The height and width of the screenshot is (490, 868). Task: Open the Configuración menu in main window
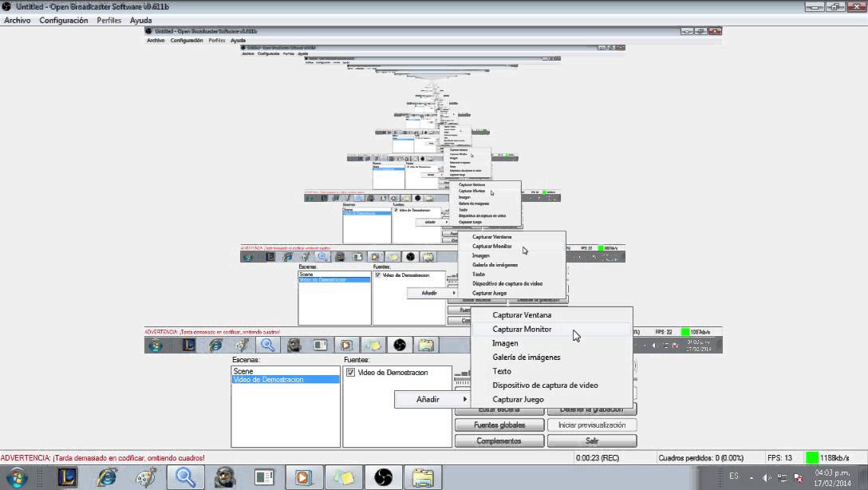coord(63,21)
